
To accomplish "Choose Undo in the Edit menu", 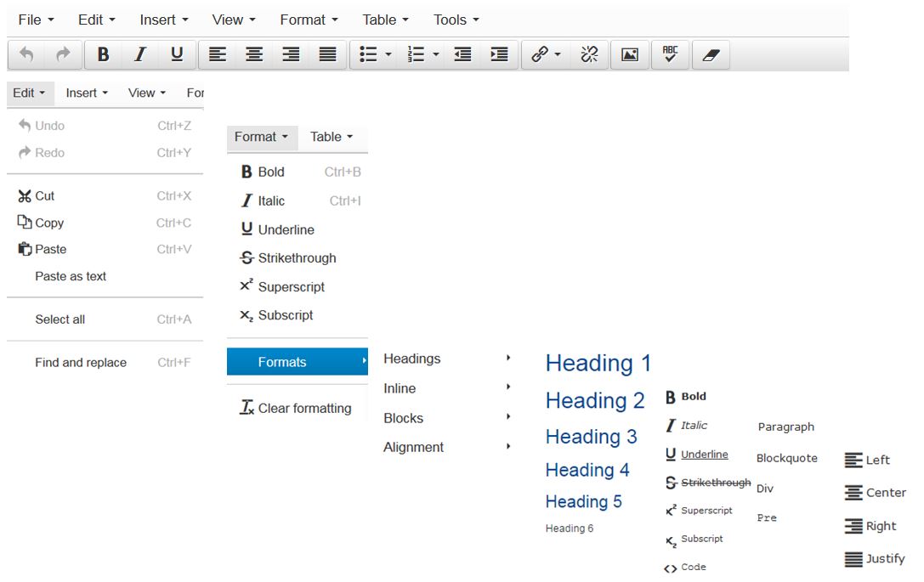I will (x=105, y=126).
